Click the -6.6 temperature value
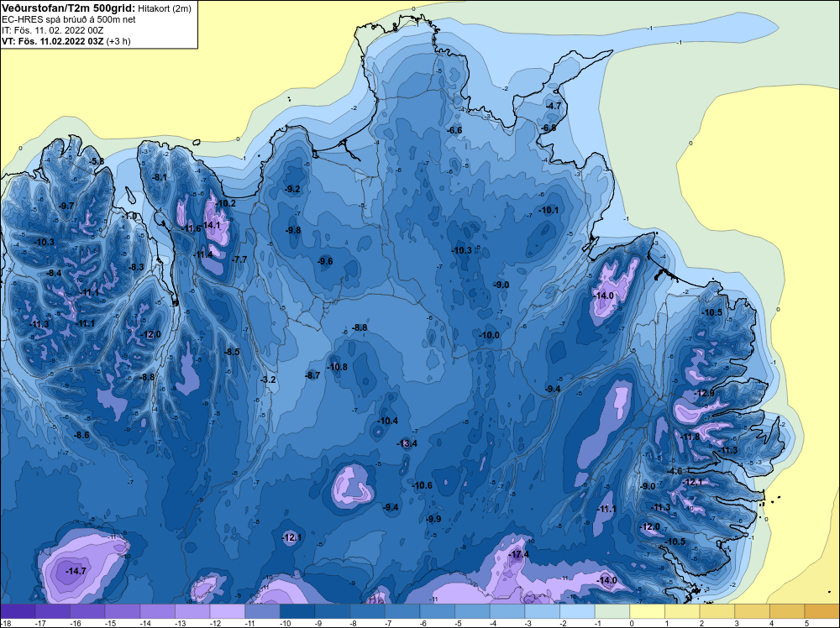Viewport: 840px width, 628px height. point(454,130)
